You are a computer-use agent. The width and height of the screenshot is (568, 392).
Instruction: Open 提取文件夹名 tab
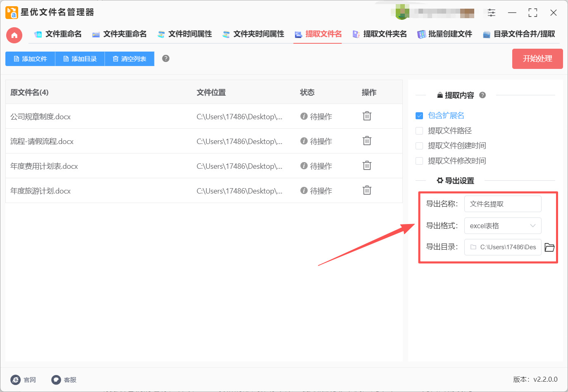380,34
